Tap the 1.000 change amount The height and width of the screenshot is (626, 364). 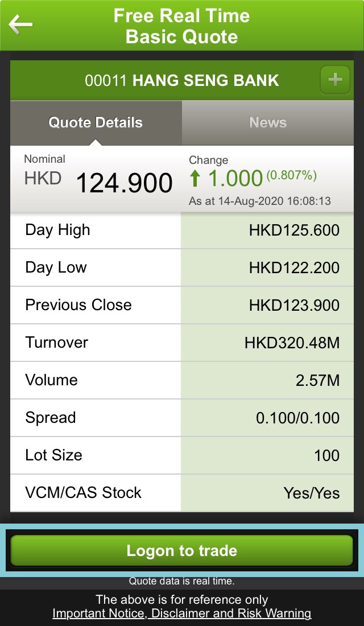pyautogui.click(x=234, y=179)
